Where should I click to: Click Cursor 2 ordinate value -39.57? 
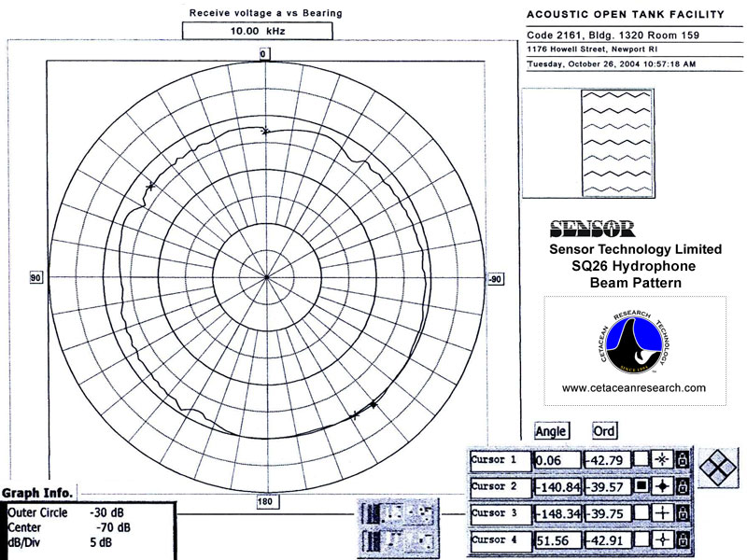608,486
